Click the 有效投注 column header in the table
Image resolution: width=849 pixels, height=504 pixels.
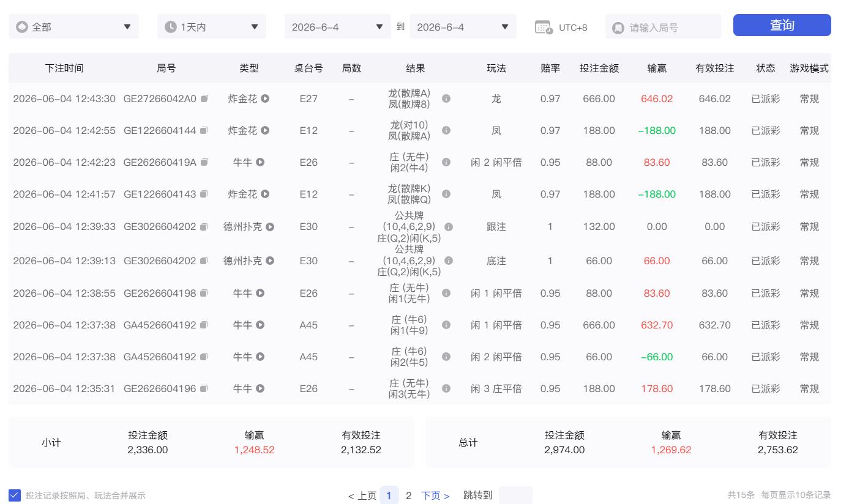(714, 68)
